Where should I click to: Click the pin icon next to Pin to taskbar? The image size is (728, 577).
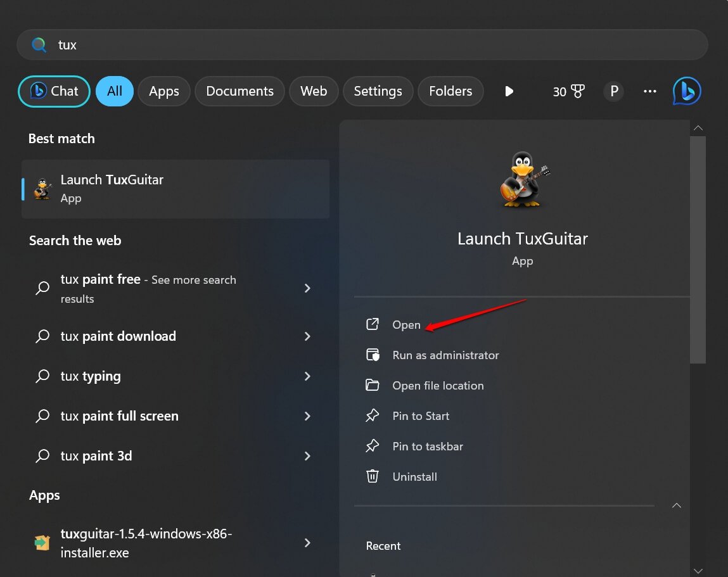(373, 446)
